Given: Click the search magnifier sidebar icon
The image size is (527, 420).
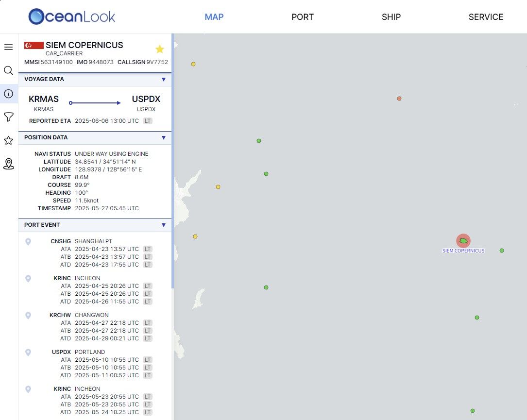Looking at the screenshot, I should (x=8, y=71).
